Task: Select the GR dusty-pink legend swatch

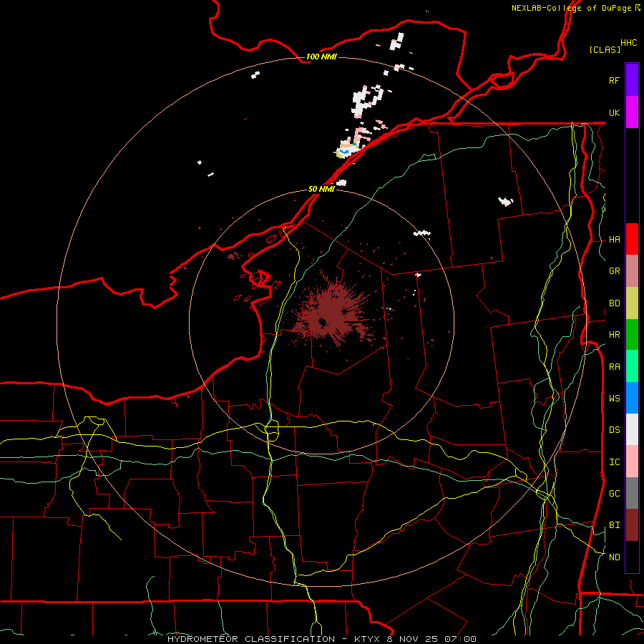Action: click(632, 271)
